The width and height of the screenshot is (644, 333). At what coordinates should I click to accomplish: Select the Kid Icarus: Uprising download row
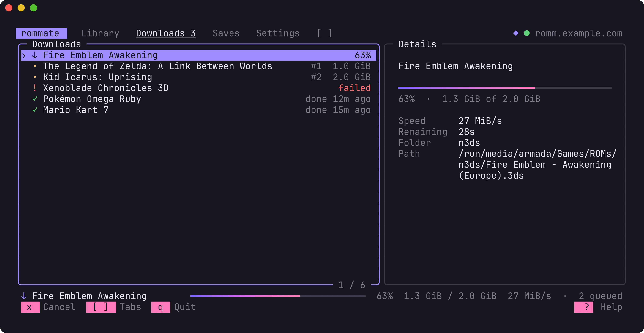click(x=199, y=77)
